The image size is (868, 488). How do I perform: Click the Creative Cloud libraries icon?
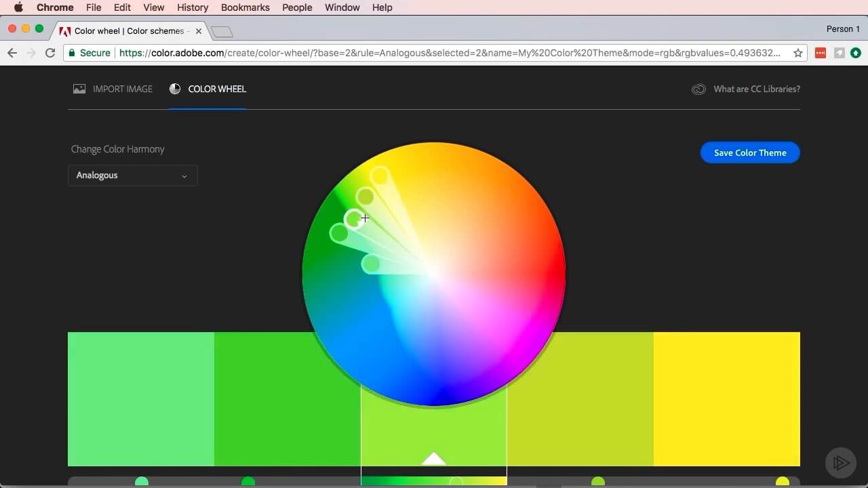(698, 89)
